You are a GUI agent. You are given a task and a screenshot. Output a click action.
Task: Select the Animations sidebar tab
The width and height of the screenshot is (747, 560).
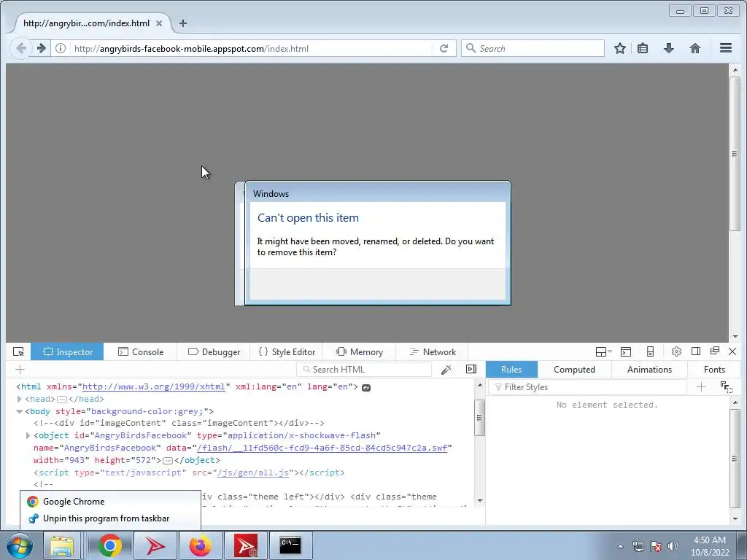[x=649, y=370]
